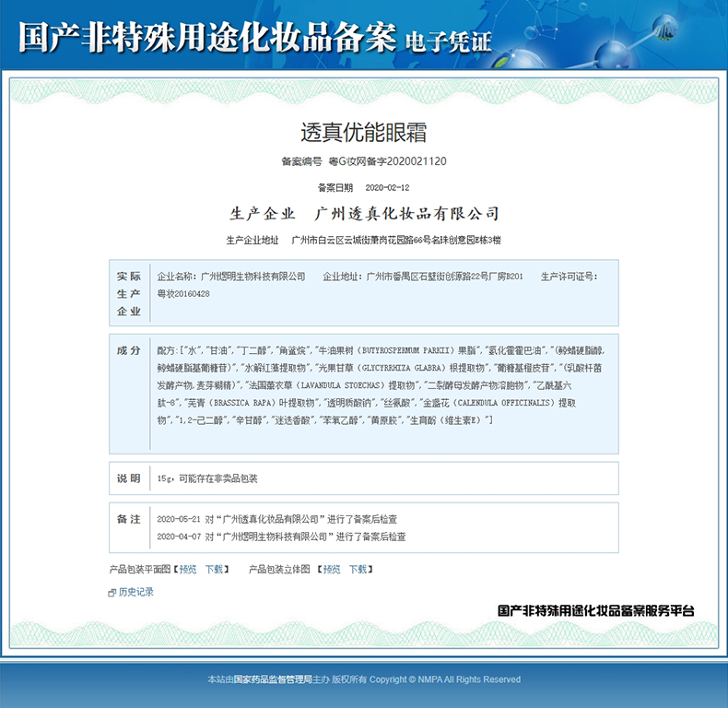
Task: Click the 2020-05-21 inspection note
Action: pos(276,519)
